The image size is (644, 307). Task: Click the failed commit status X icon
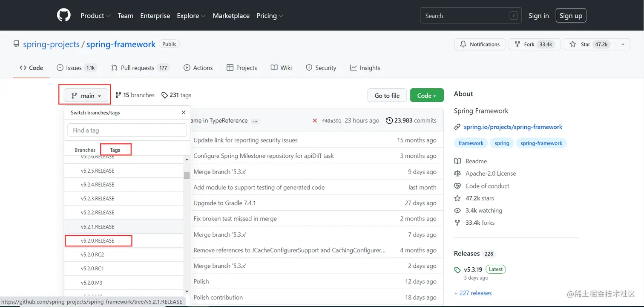click(315, 121)
